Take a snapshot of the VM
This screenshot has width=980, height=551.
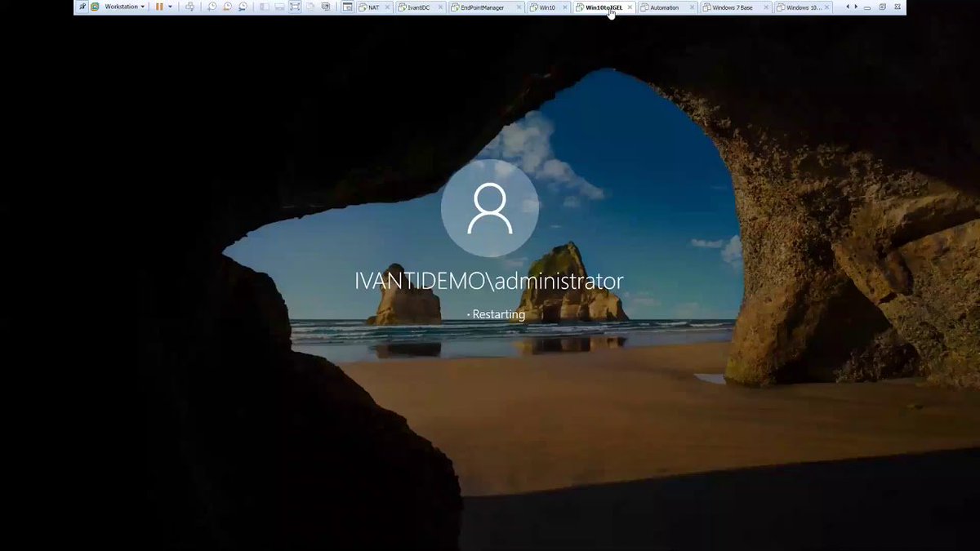pyautogui.click(x=212, y=7)
